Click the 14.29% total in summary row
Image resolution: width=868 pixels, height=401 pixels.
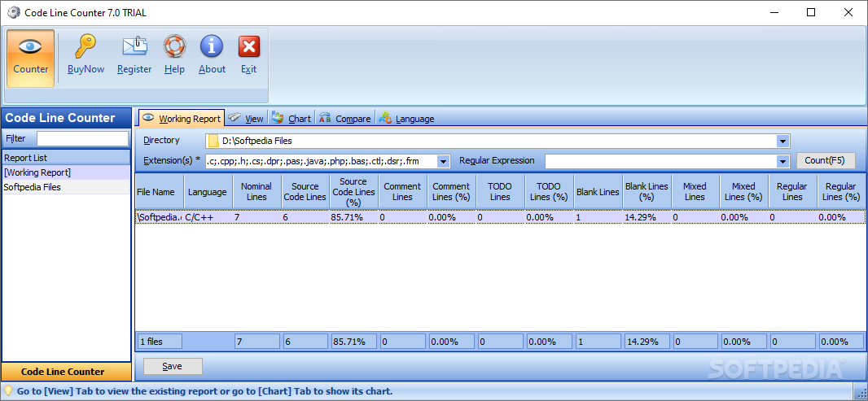647,342
